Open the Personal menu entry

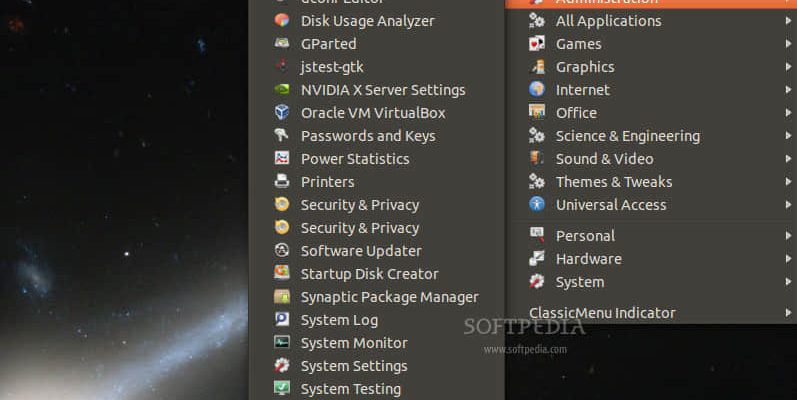[x=651, y=236]
